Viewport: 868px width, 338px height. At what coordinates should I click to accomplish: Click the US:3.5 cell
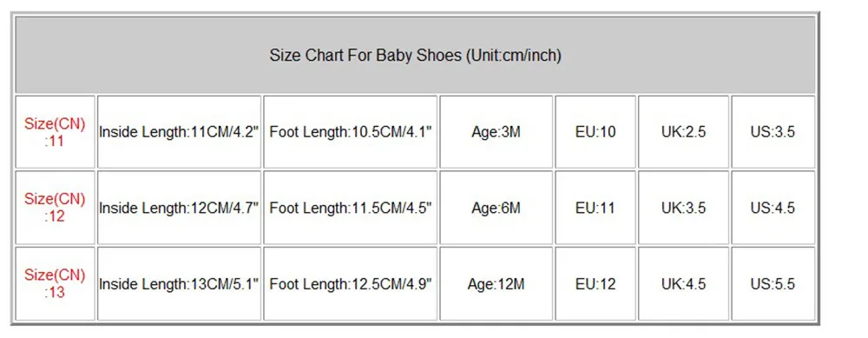tap(773, 132)
